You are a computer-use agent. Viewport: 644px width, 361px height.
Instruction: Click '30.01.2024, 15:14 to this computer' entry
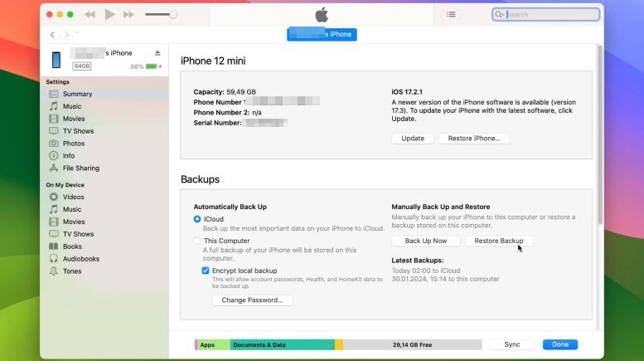445,279
